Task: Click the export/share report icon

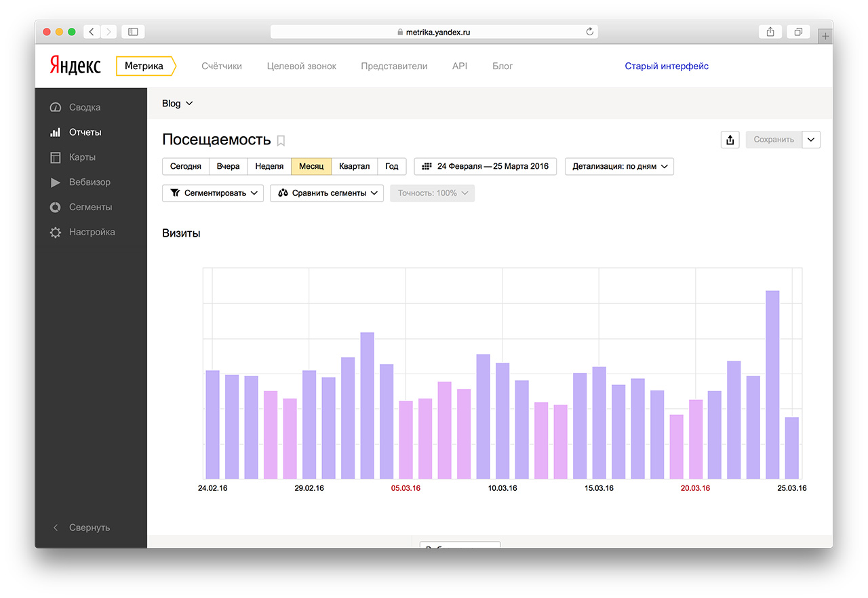Action: pos(730,140)
